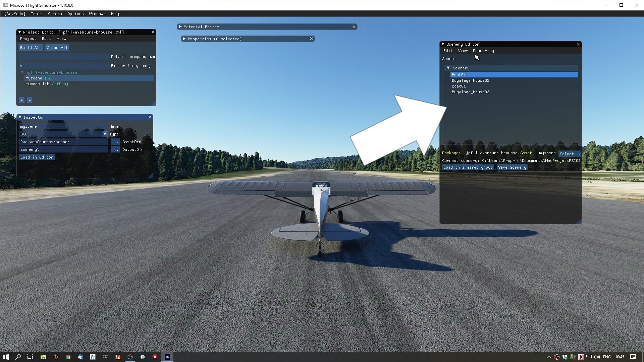The image size is (644, 362).
Task: Collapse the Scenery tree node
Action: pyautogui.click(x=448, y=68)
